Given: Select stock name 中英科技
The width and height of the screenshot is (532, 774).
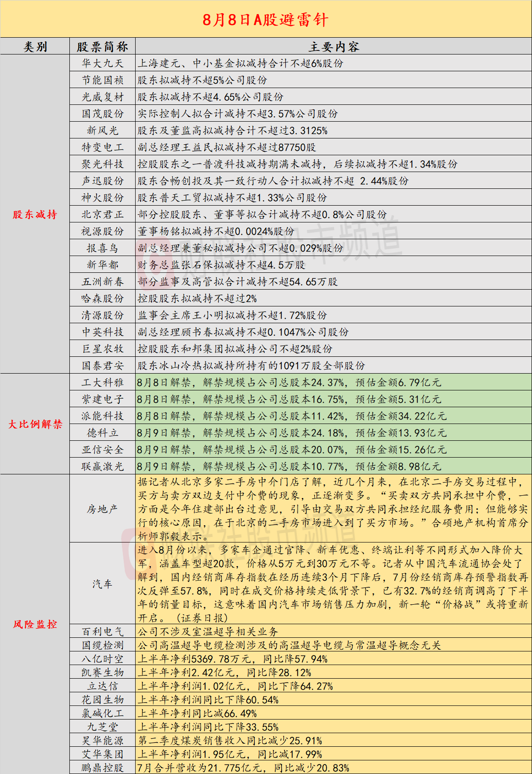Looking at the screenshot, I should pos(102,332).
